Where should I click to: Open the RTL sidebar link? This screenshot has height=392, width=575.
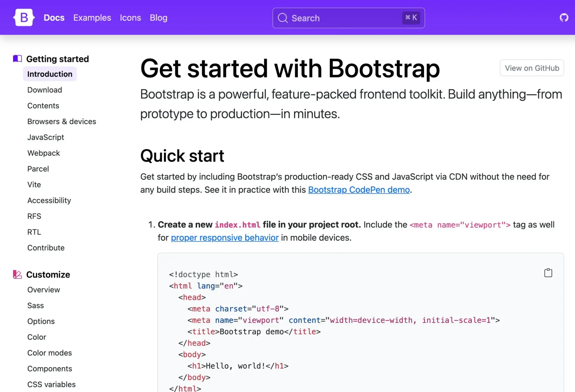point(34,232)
